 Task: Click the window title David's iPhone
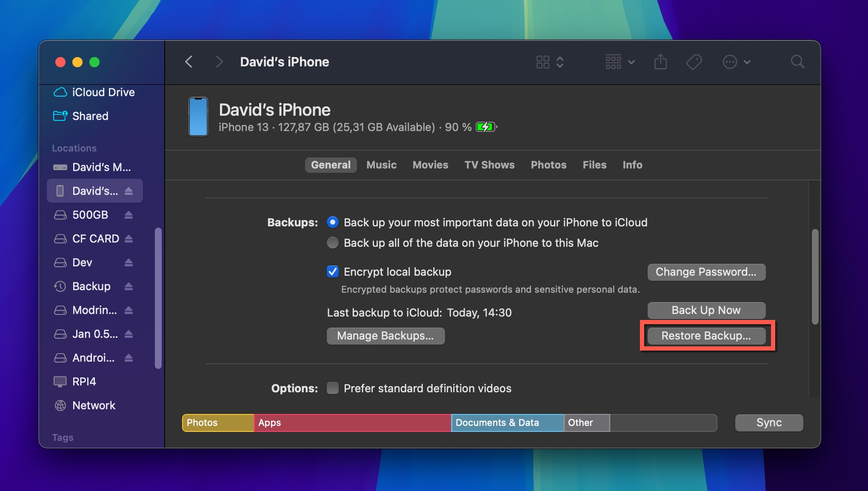tap(284, 62)
